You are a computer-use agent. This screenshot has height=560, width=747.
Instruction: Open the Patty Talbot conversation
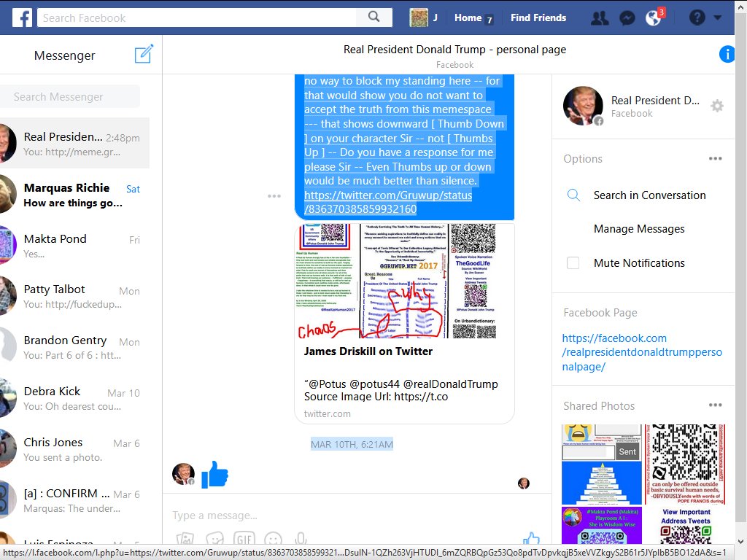tap(75, 296)
